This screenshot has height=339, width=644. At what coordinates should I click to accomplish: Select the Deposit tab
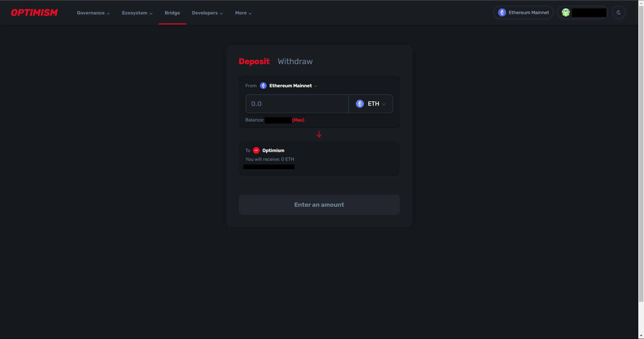click(254, 61)
